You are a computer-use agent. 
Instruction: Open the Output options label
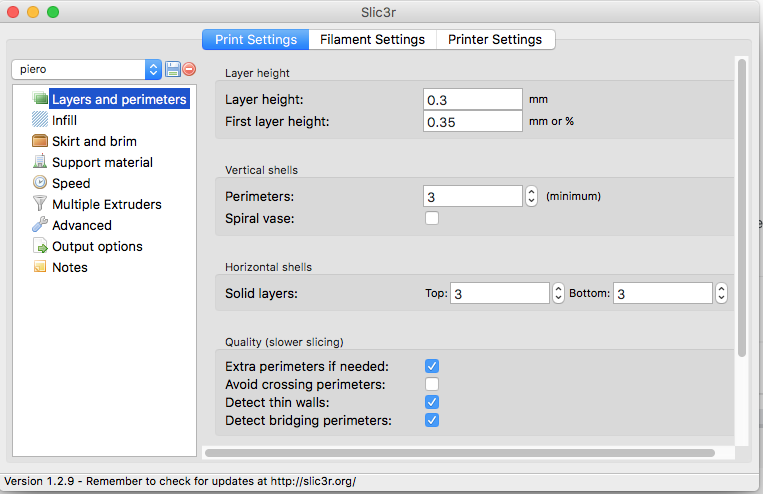click(97, 246)
